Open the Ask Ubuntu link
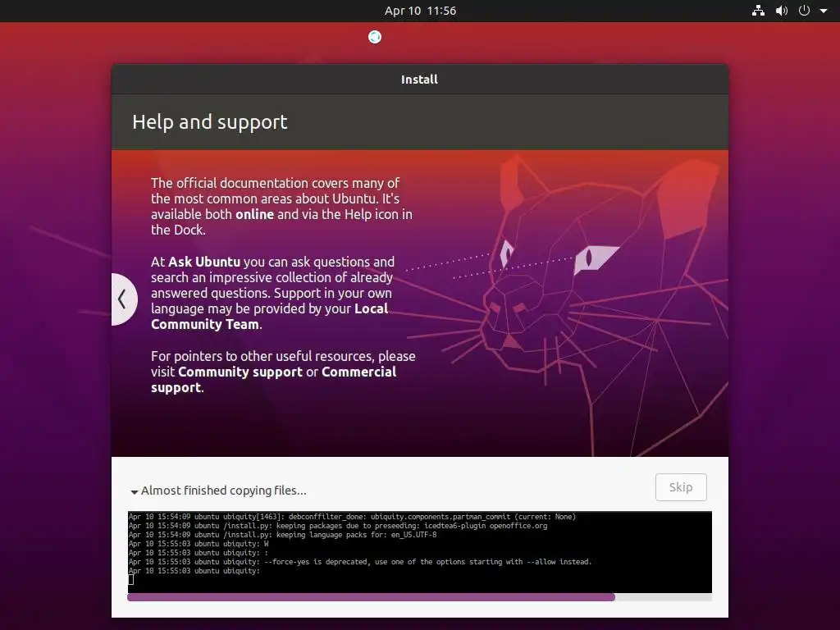The width and height of the screenshot is (840, 630). point(204,262)
